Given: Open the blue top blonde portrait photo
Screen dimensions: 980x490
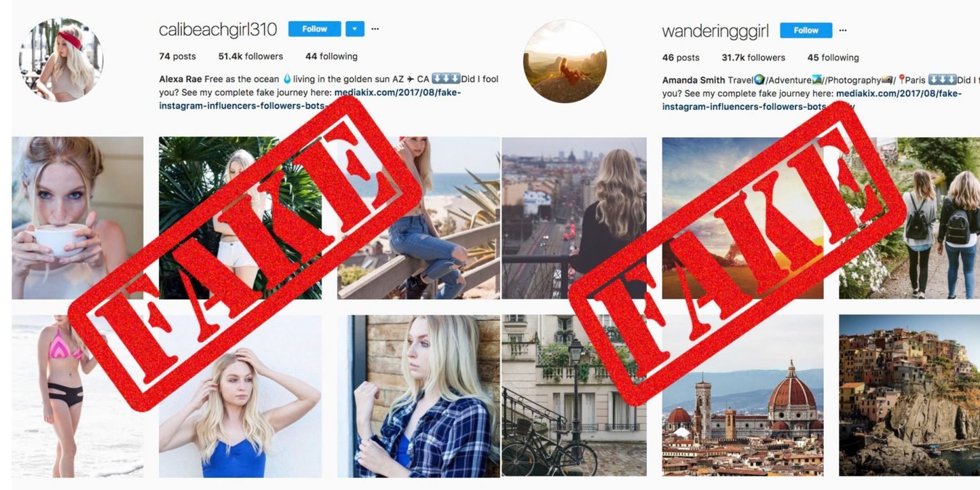Looking at the screenshot, I should (x=240, y=396).
